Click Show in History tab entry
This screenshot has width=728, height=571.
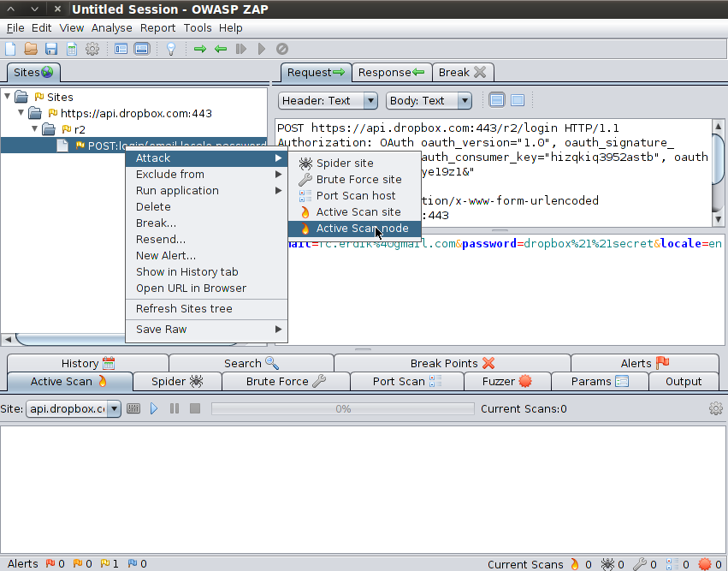[x=207, y=271]
